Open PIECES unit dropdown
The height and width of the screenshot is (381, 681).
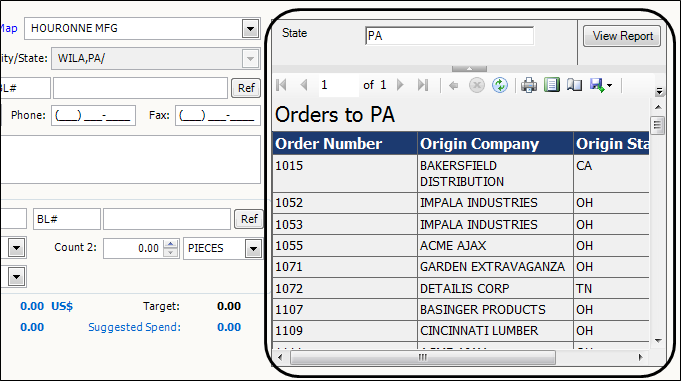(253, 249)
